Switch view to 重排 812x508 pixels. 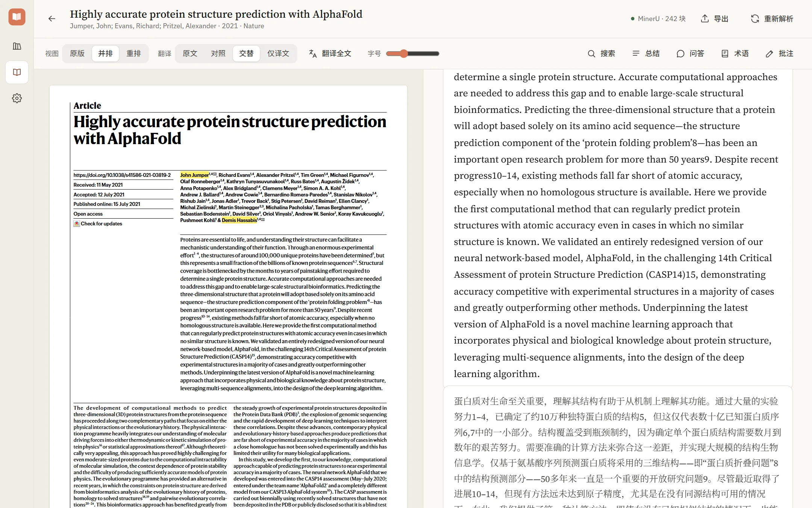pyautogui.click(x=134, y=53)
